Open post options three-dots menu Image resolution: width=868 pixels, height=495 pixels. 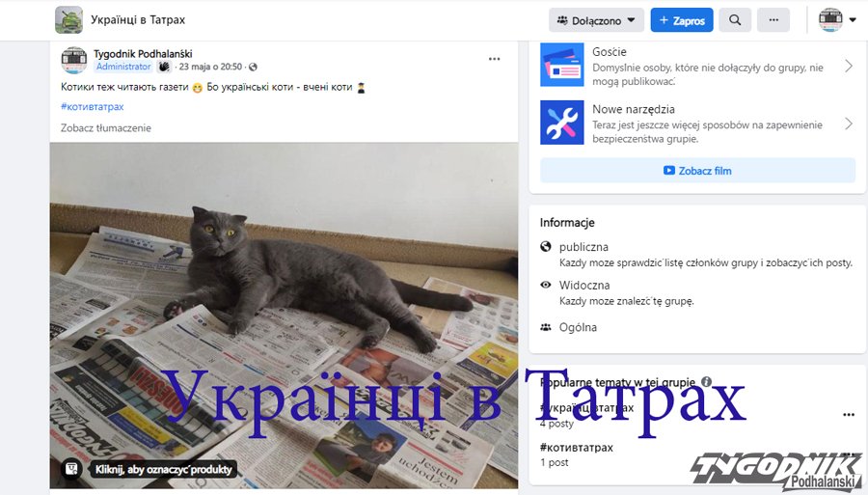[x=495, y=59]
